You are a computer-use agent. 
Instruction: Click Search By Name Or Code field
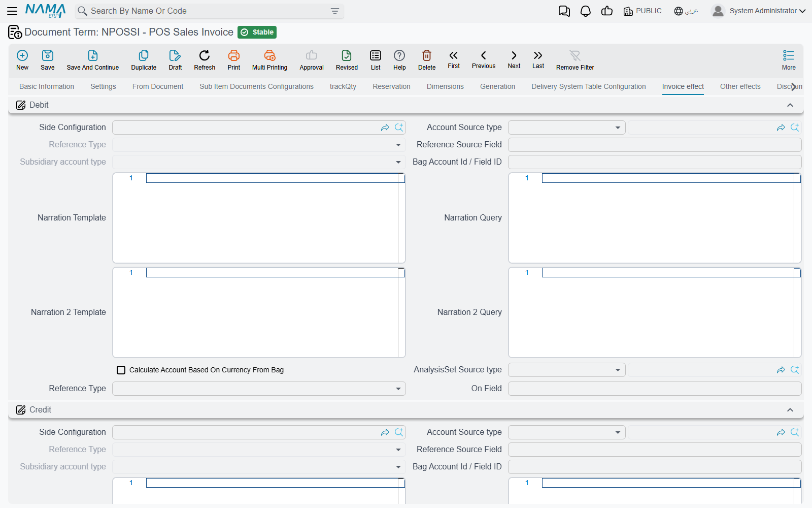(209, 11)
